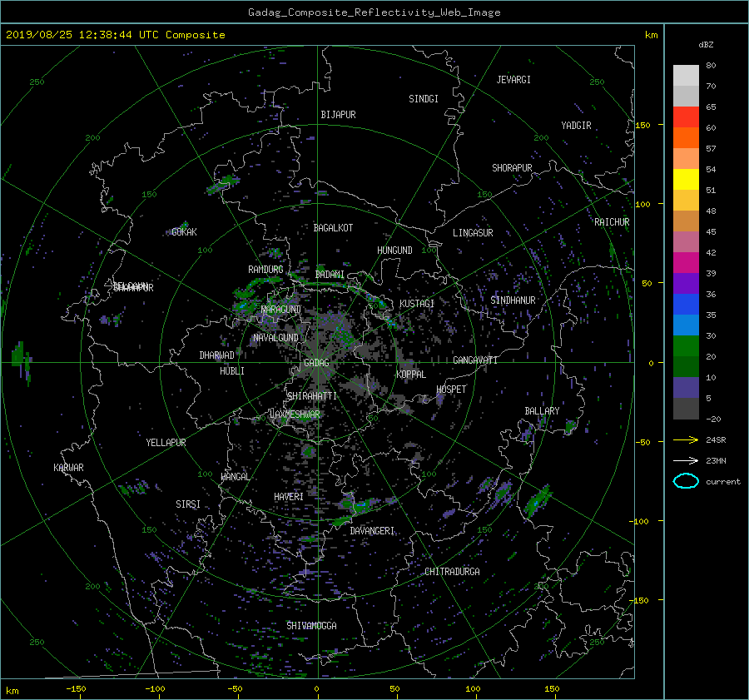Click the YADGIR city label
The image size is (749, 700).
[x=576, y=126]
